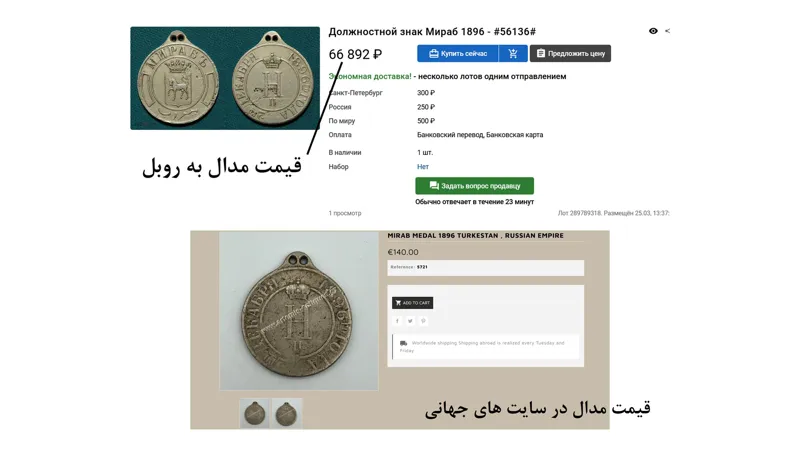Click the Задать вопрос продавцу button

tap(474, 186)
